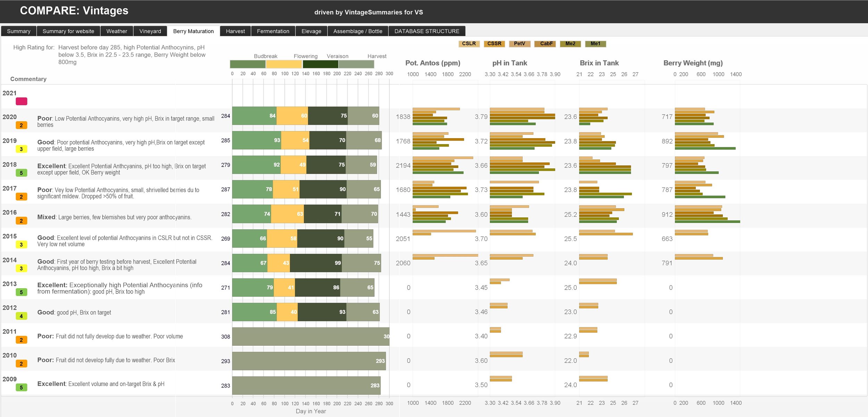This screenshot has width=868, height=417.
Task: Click the 2015 yellow rating badge
Action: [22, 245]
